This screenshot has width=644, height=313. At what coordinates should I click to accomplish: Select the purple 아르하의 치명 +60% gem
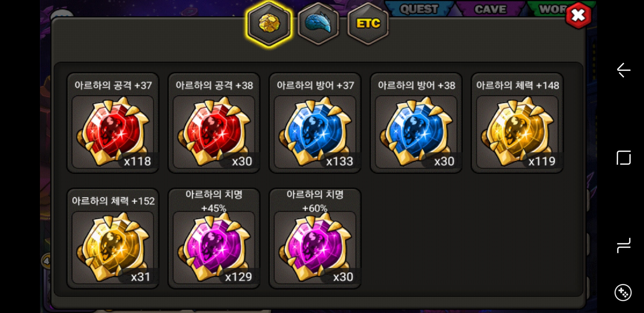(x=315, y=248)
